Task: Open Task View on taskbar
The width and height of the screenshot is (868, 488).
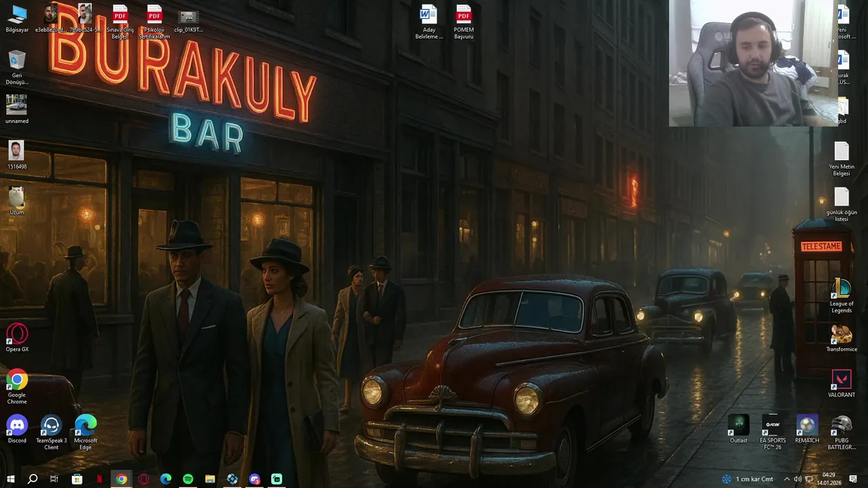Action: pyautogui.click(x=54, y=479)
